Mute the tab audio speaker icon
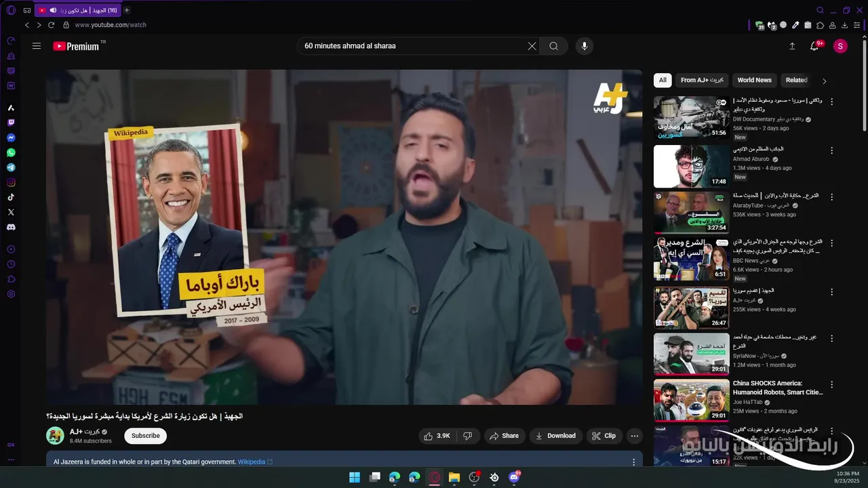868x488 pixels. (53, 10)
